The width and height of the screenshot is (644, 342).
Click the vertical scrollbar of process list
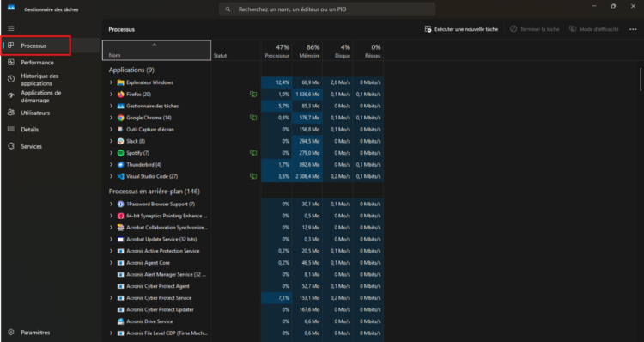641,79
